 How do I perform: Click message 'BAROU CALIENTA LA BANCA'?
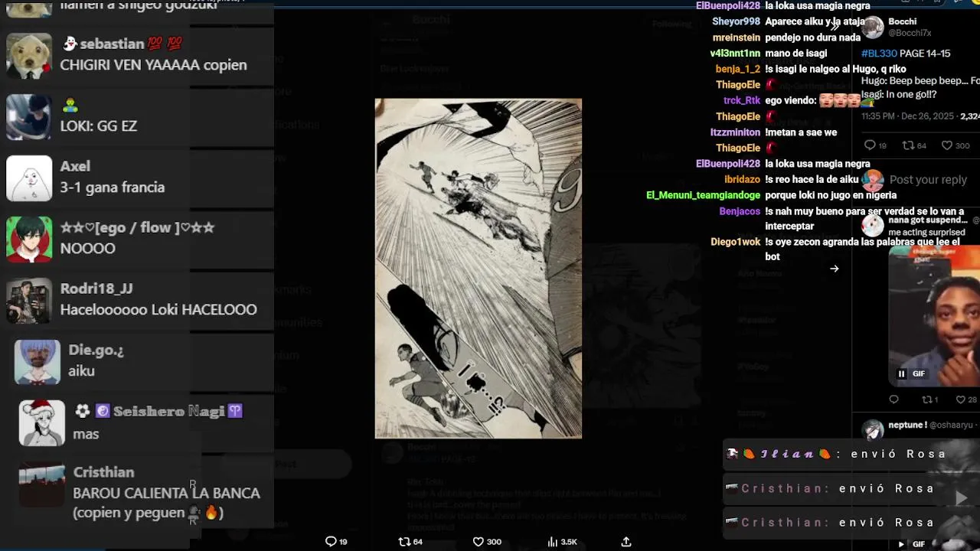tap(166, 494)
